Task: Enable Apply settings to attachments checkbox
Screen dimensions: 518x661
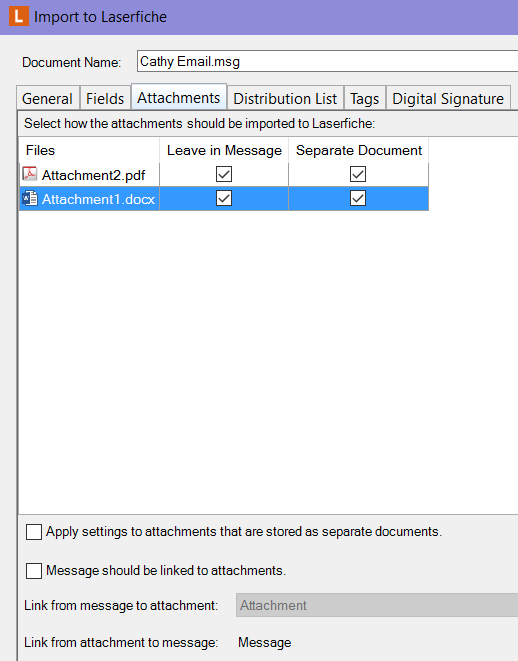Action: (x=34, y=532)
